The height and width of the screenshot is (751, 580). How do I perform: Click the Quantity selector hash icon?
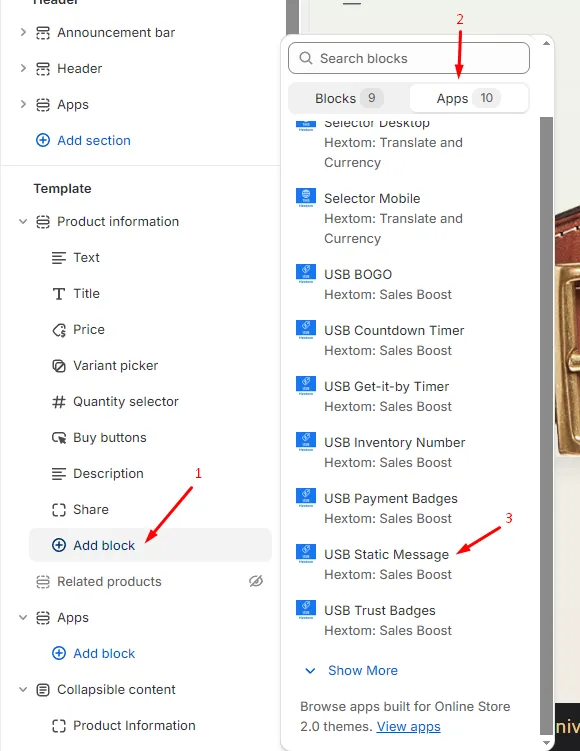[59, 402]
